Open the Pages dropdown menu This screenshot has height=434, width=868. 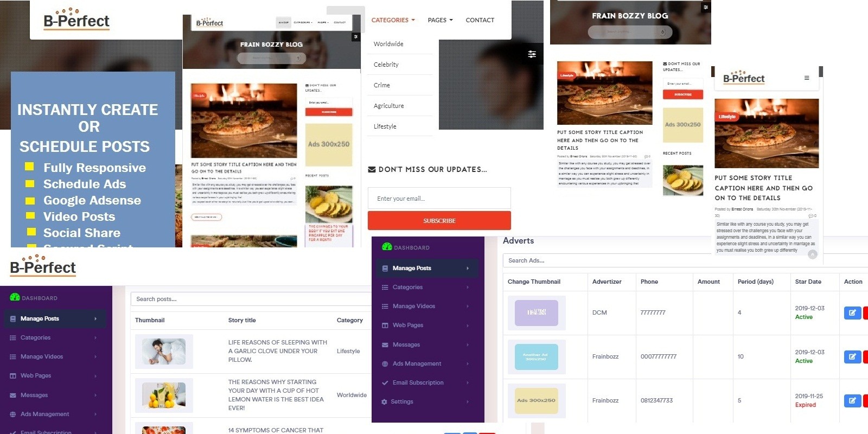coord(440,20)
